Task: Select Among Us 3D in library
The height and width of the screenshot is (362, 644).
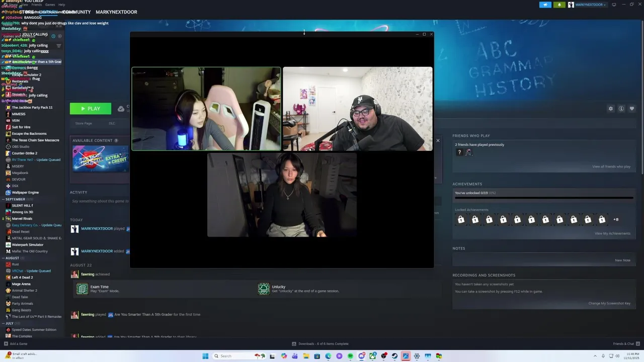Action: tap(23, 212)
